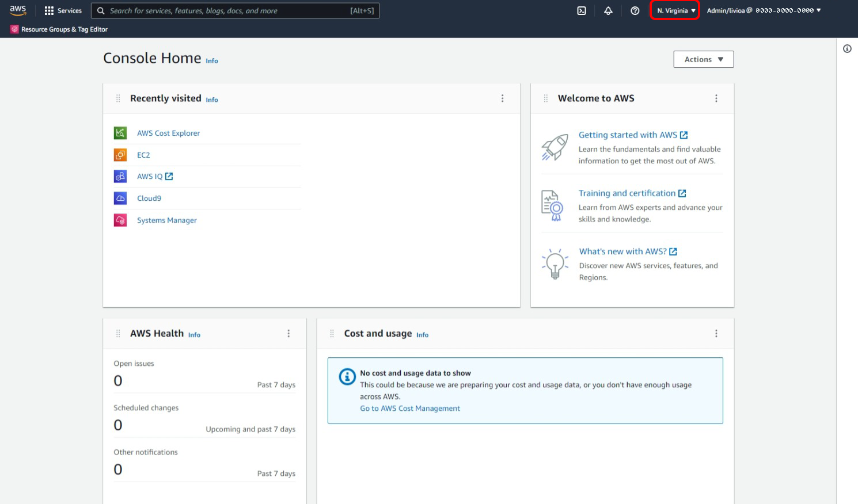Click "No cost and usage data to show"
The width and height of the screenshot is (858, 504).
point(415,373)
